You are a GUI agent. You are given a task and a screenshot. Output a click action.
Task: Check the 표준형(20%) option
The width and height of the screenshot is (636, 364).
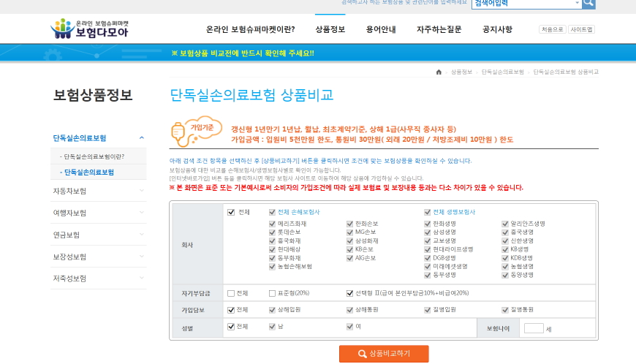click(x=273, y=293)
